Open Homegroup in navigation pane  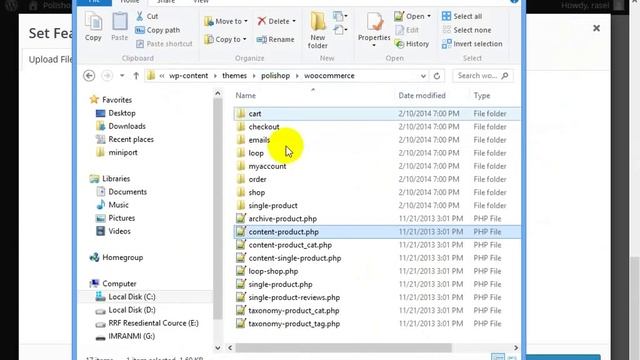pyautogui.click(x=116, y=258)
